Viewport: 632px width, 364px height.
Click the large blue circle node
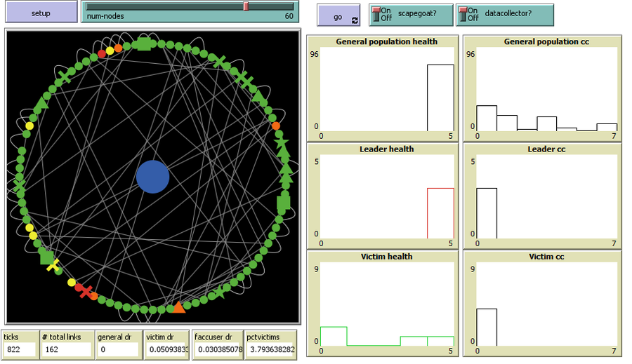152,176
